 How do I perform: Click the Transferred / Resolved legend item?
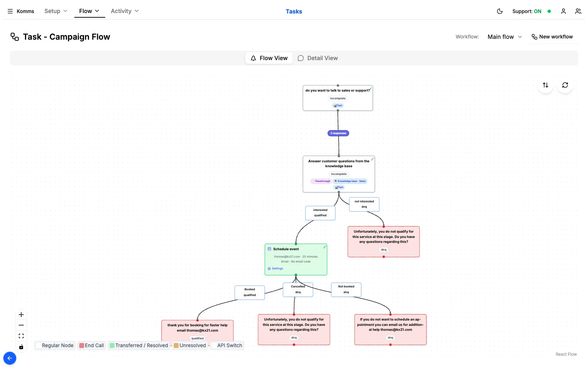pyautogui.click(x=139, y=346)
